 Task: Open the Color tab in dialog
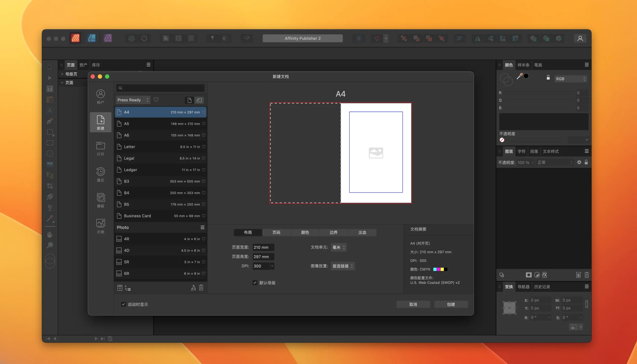point(305,232)
